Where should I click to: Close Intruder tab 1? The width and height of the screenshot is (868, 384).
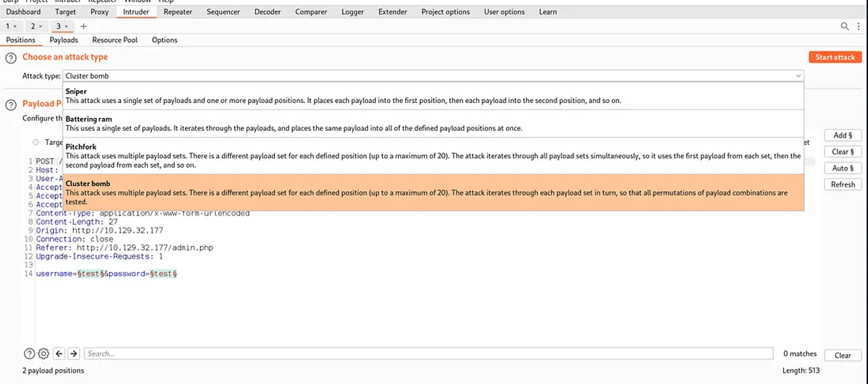click(15, 26)
